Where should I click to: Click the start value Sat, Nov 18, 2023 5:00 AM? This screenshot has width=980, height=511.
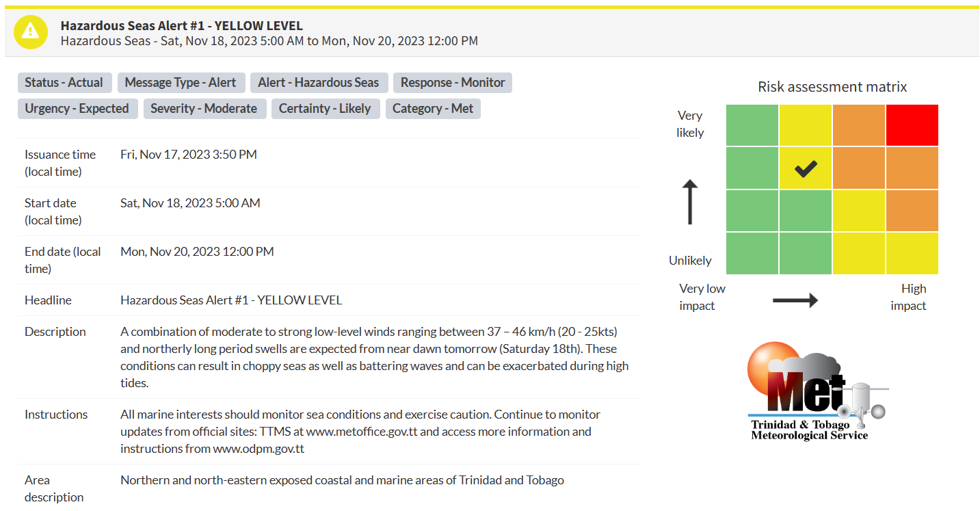click(190, 203)
